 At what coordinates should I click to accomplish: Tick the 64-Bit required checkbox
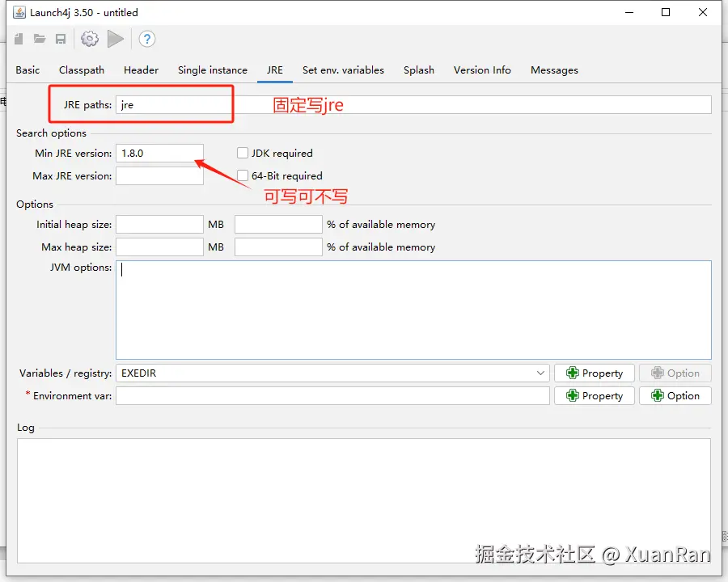243,176
